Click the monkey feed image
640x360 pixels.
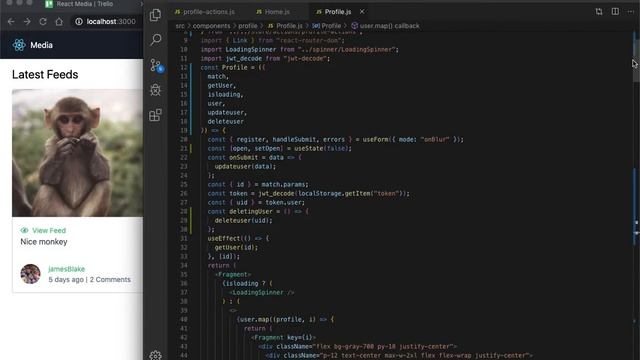coord(78,153)
